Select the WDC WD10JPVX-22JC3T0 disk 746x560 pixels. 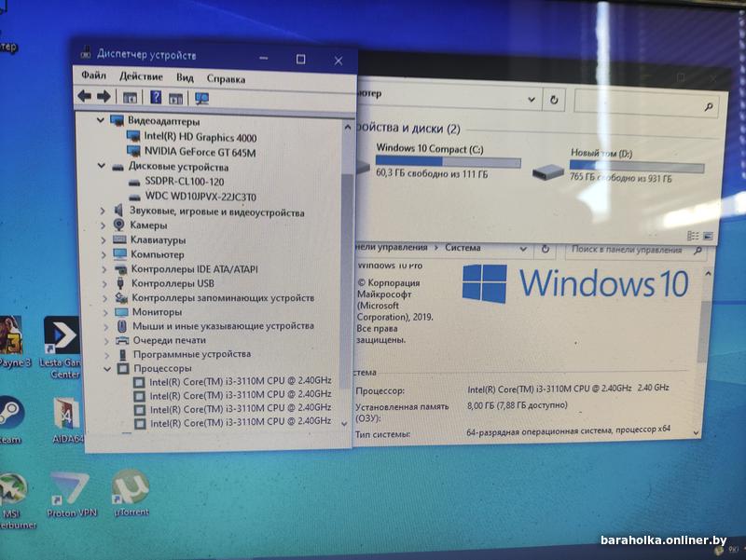200,197
